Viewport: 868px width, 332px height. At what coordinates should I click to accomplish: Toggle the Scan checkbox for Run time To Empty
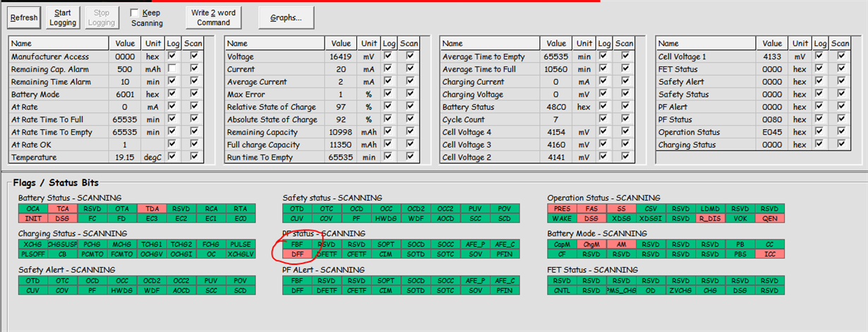click(x=409, y=158)
